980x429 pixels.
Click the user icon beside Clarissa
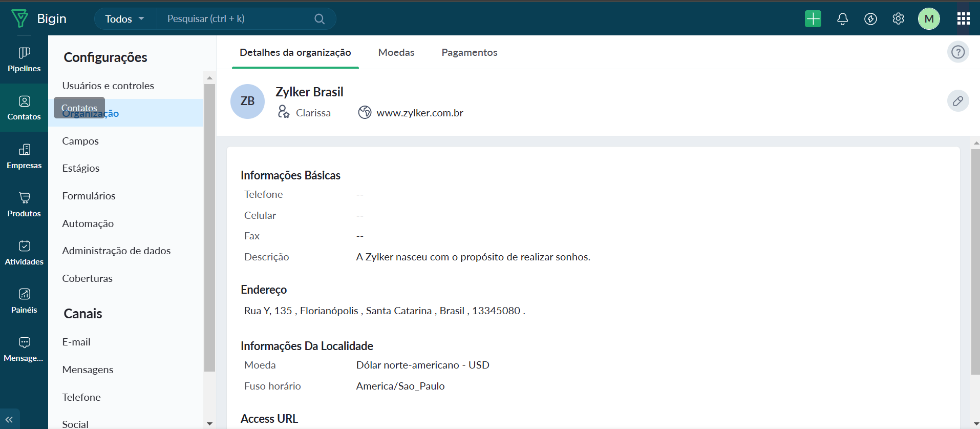pyautogui.click(x=284, y=112)
